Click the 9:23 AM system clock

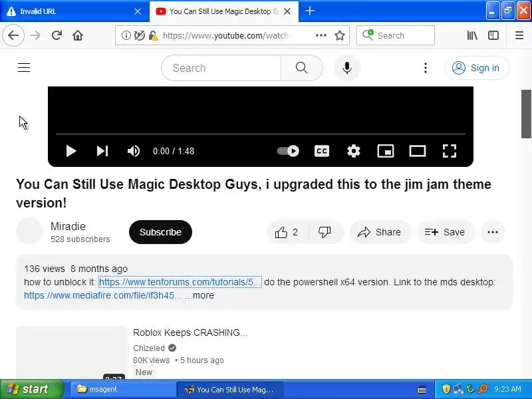click(507, 389)
